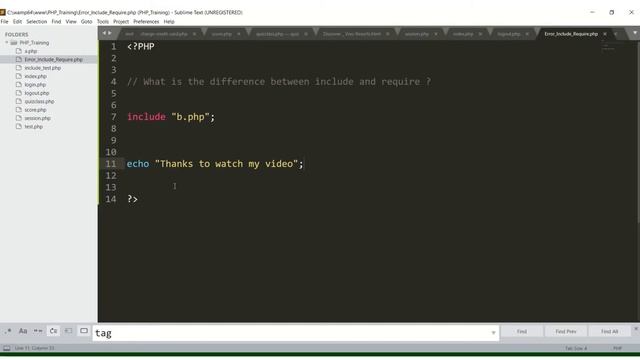Open the Project menu
This screenshot has width=640, height=360.
pos(121,22)
